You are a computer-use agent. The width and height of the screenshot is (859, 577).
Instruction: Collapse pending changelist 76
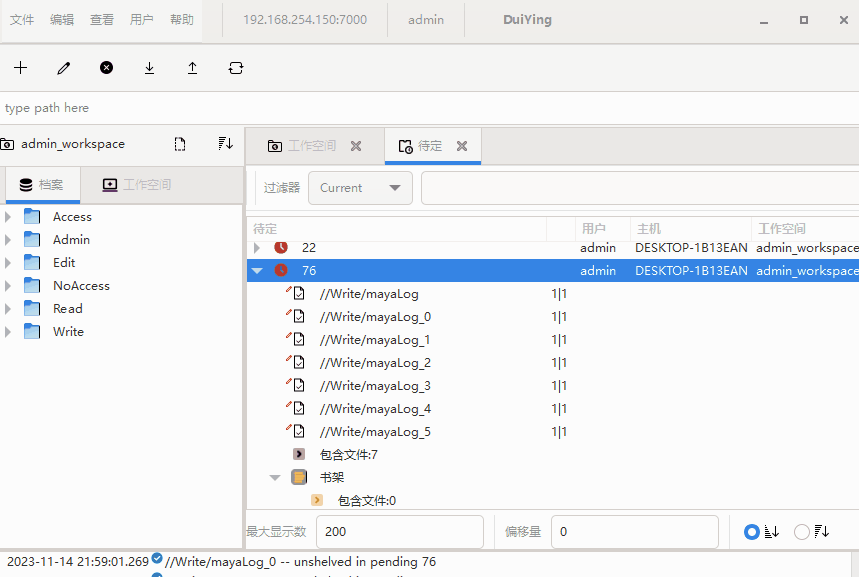[x=257, y=271]
